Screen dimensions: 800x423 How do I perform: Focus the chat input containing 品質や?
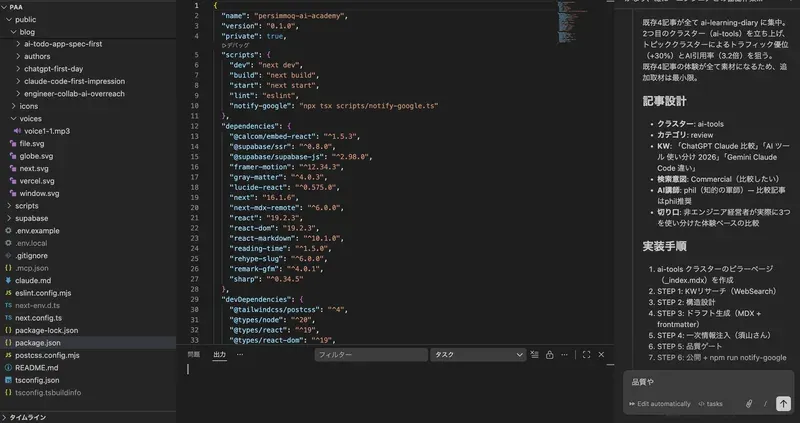pos(708,382)
